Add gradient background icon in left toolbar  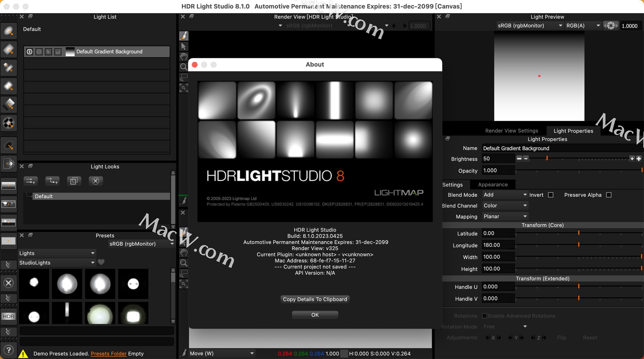pyautogui.click(x=9, y=185)
